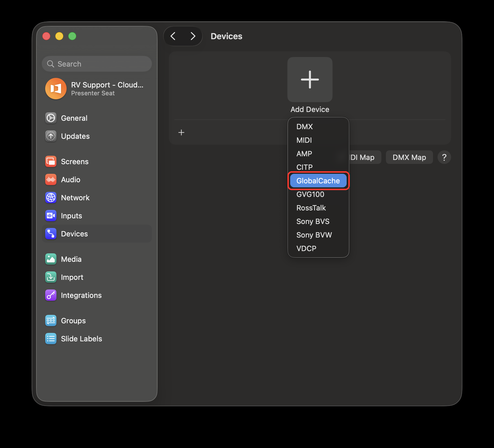Screen dimensions: 494x448
Task: Select VDCP in the device menu
Action: click(318, 249)
